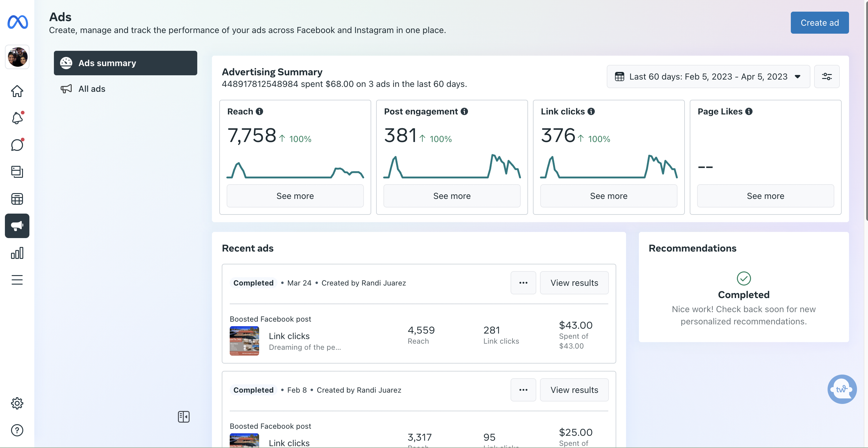Image resolution: width=868 pixels, height=448 pixels.
Task: Click the Reach info icon
Action: [x=259, y=111]
